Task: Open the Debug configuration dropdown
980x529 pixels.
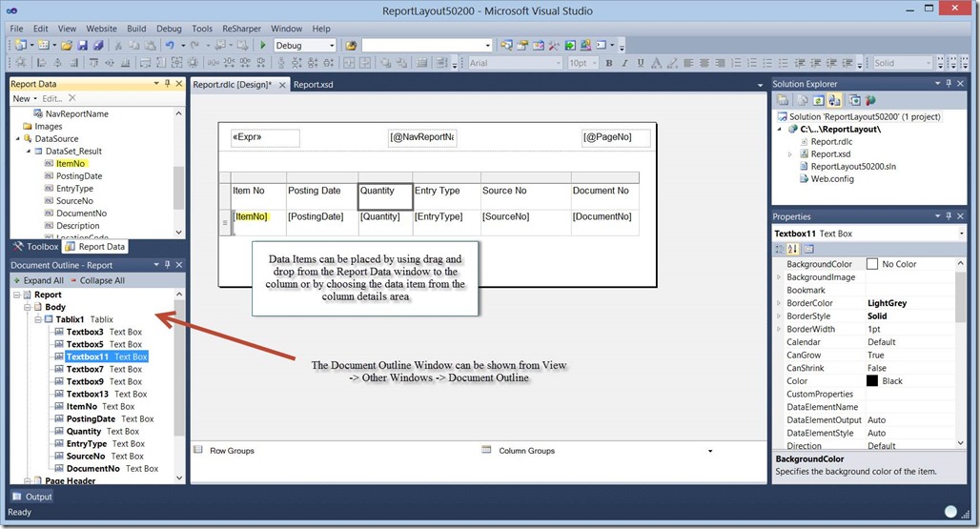Action: pyautogui.click(x=331, y=46)
